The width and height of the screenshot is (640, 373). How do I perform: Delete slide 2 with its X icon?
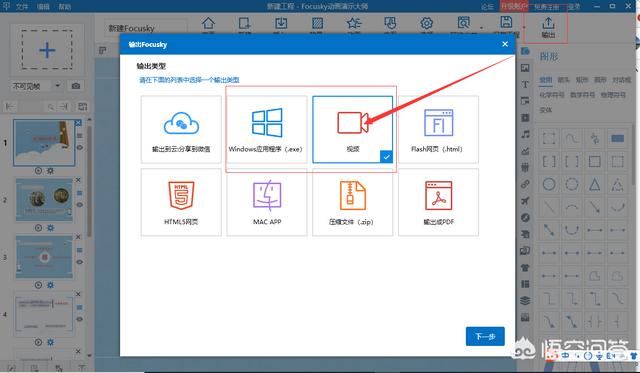click(78, 180)
